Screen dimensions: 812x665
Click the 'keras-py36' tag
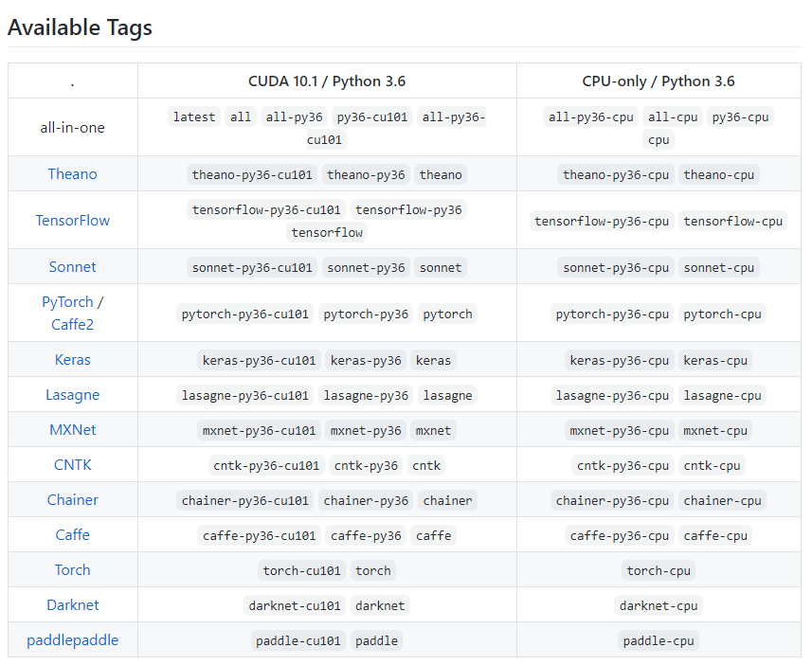pos(366,361)
